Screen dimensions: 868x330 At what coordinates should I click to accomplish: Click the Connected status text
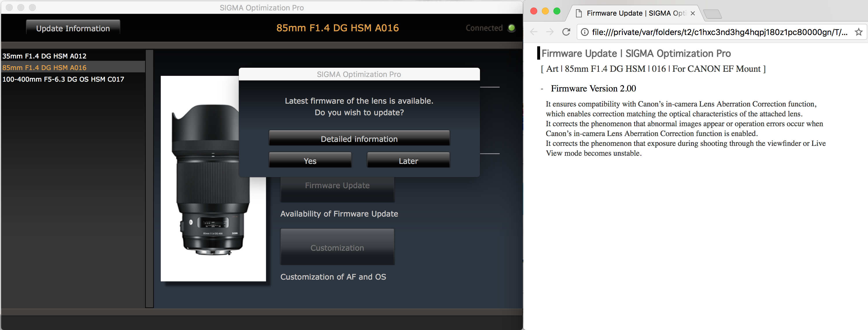[484, 28]
